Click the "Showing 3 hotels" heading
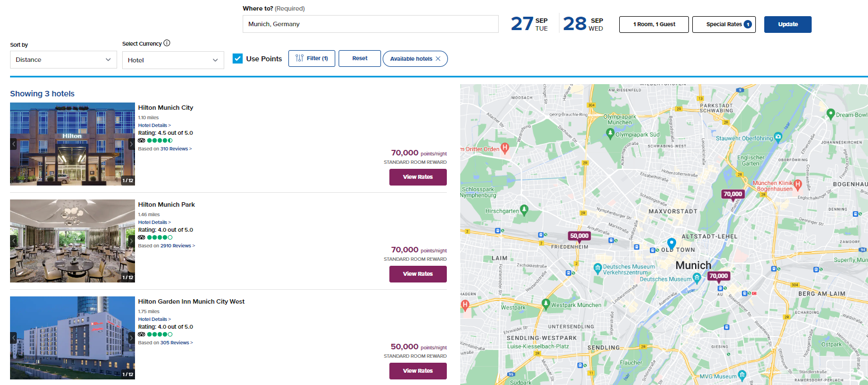The width and height of the screenshot is (868, 385). pyautogui.click(x=42, y=94)
